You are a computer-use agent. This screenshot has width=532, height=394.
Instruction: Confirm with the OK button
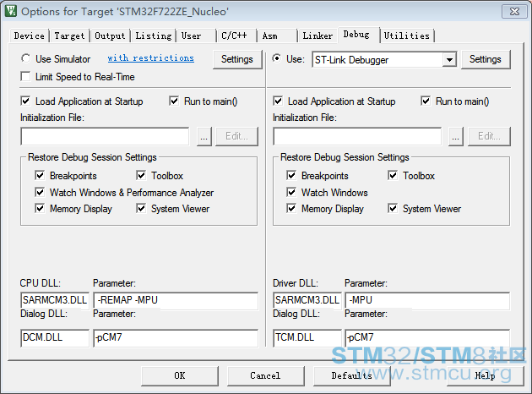[180, 375]
